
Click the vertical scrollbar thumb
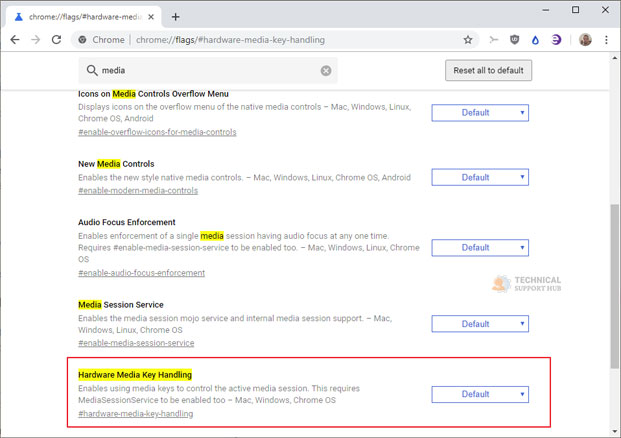coord(614,287)
